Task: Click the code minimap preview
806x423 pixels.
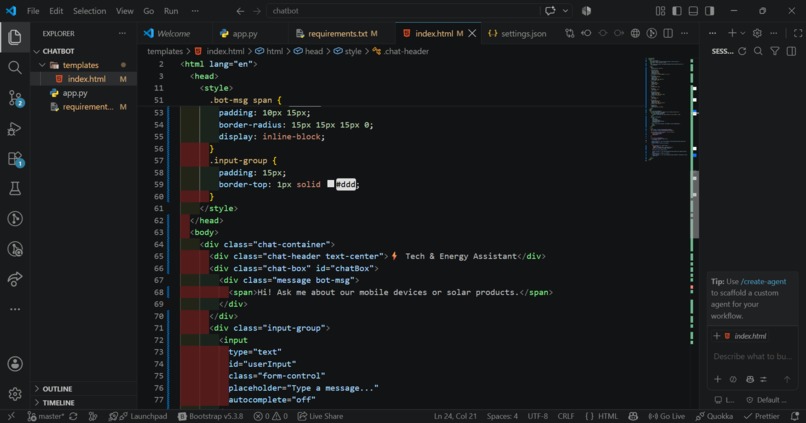Action: (x=667, y=109)
